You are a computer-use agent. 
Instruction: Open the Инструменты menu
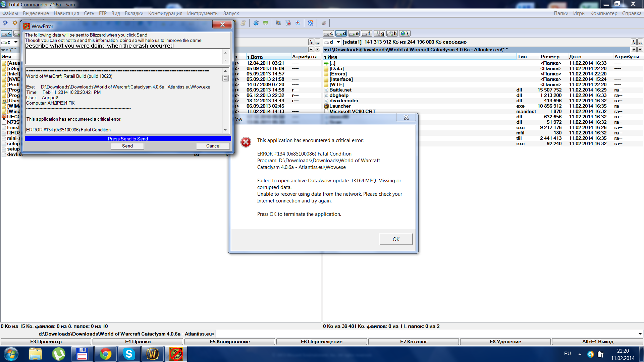click(x=203, y=13)
